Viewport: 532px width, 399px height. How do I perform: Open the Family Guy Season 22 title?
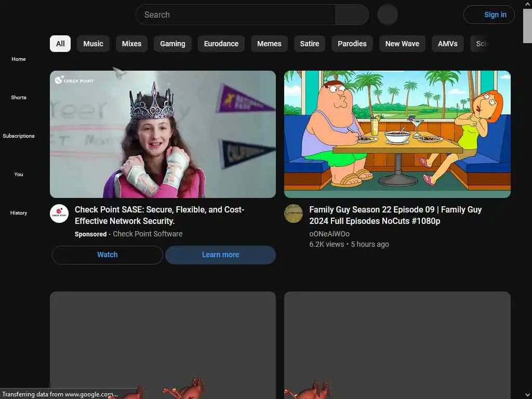tap(395, 215)
